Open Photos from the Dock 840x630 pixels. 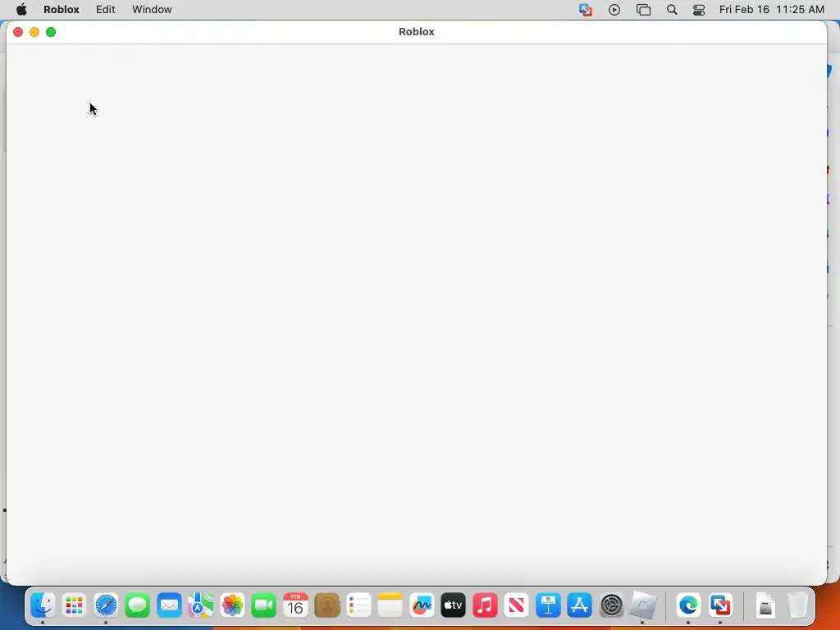tap(232, 606)
